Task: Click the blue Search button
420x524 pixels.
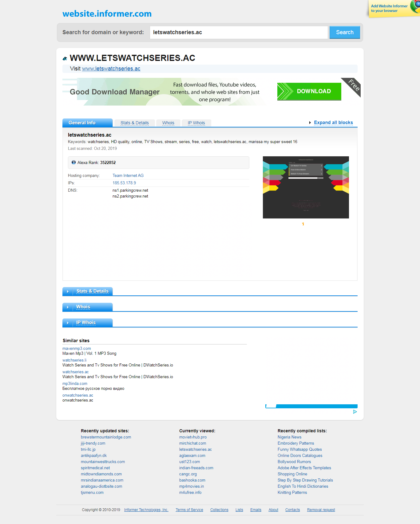Action: (x=345, y=32)
